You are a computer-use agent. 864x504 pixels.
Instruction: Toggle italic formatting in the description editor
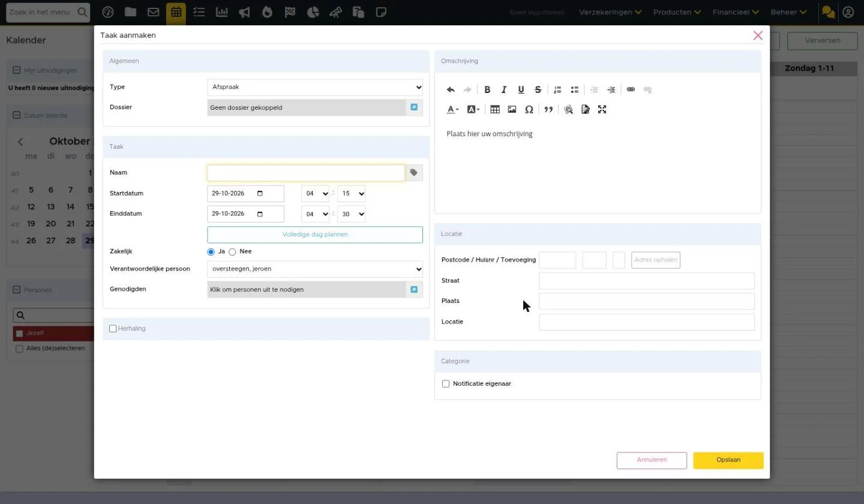point(504,90)
